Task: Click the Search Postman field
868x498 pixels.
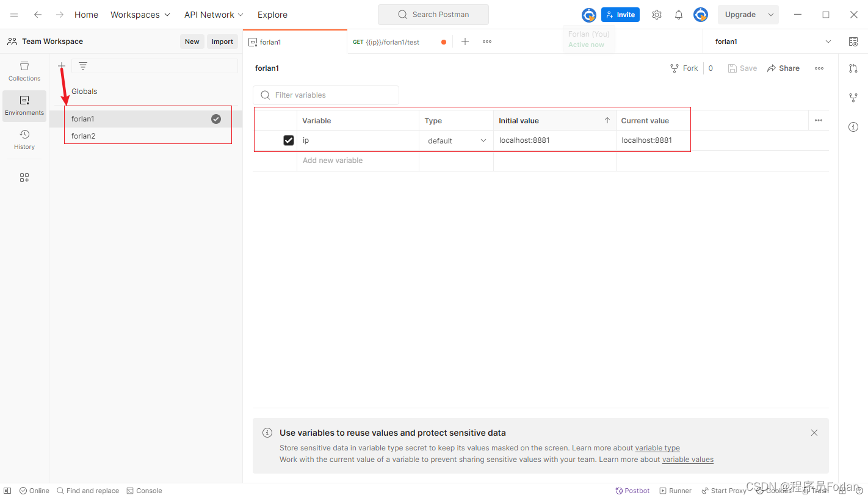Action: (433, 15)
